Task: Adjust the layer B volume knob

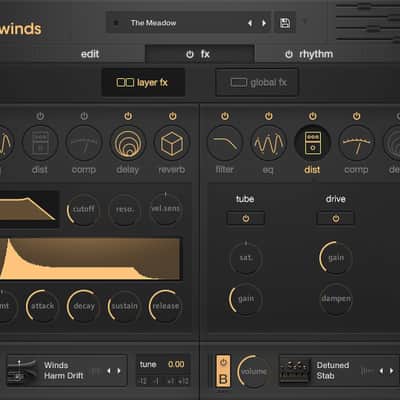Action: pyautogui.click(x=253, y=371)
